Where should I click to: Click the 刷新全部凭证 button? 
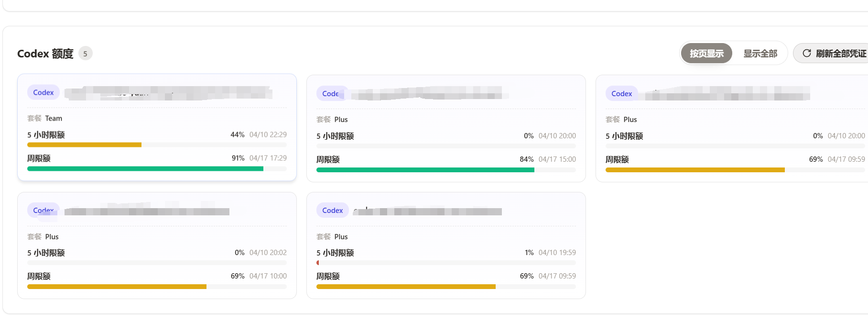(832, 53)
